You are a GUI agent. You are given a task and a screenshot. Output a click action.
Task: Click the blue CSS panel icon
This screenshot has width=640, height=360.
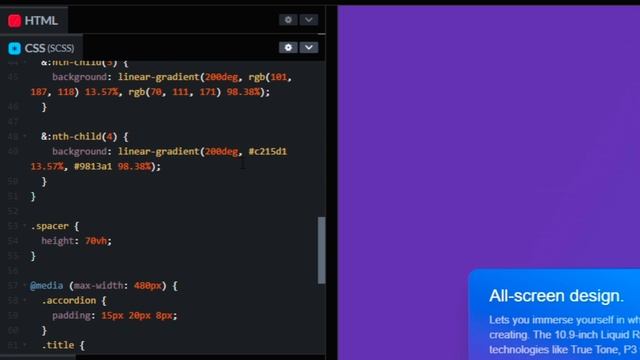15,48
